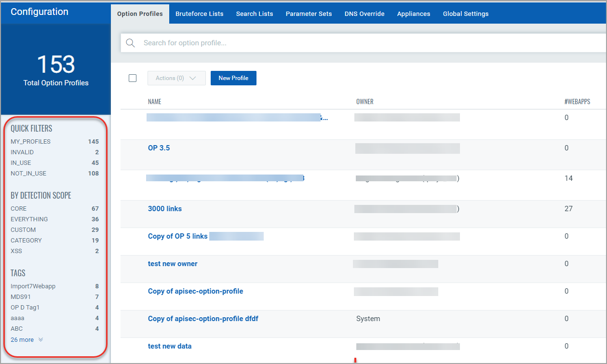Screen dimensions: 607x364
Task: Open the 3000 links profile
Action: 165,209
